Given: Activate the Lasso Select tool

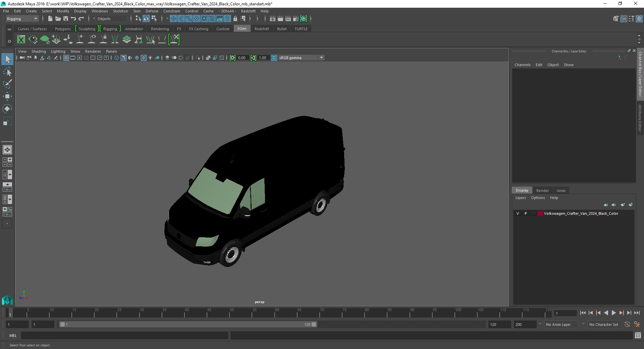Looking at the screenshot, I should point(7,71).
